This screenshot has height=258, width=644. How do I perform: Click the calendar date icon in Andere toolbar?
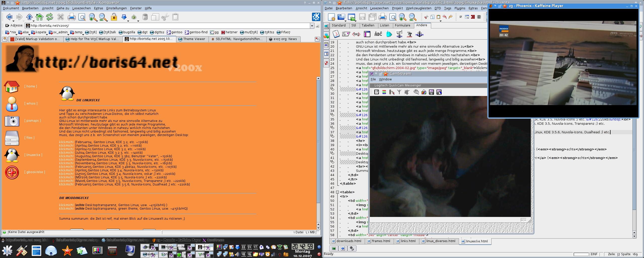pos(336,34)
